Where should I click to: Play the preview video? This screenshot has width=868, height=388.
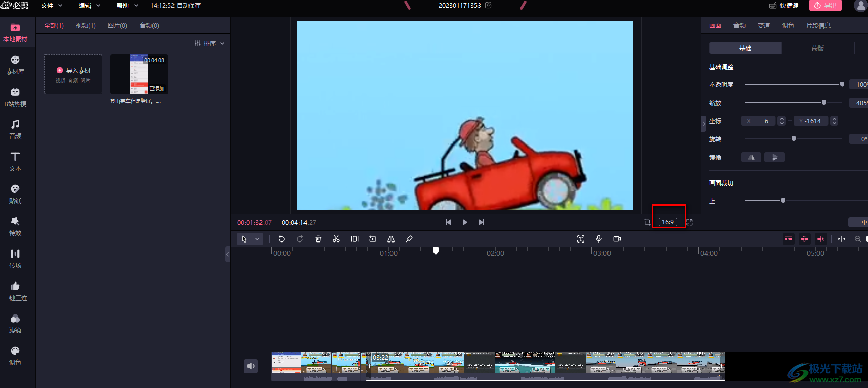click(465, 222)
